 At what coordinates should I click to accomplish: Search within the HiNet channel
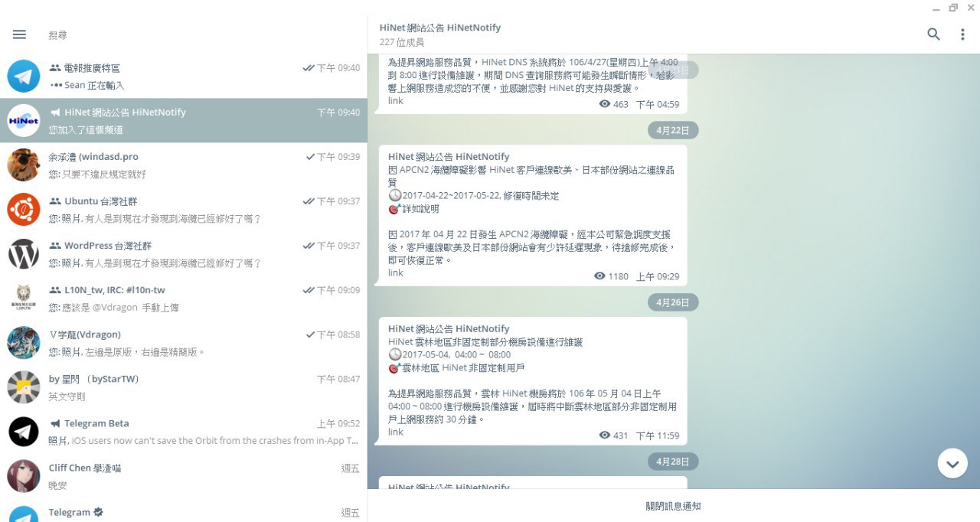click(933, 34)
